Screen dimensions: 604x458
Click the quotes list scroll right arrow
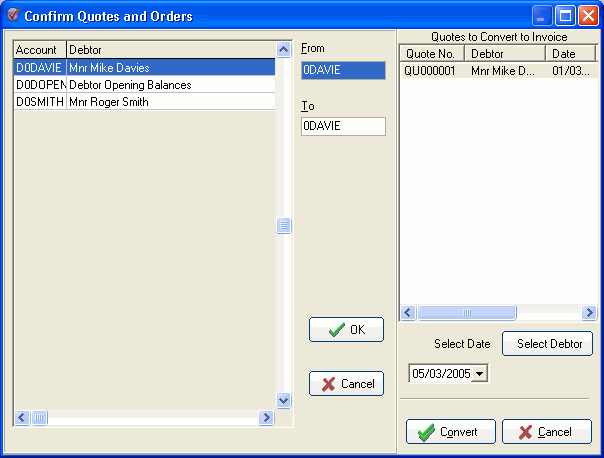click(589, 312)
